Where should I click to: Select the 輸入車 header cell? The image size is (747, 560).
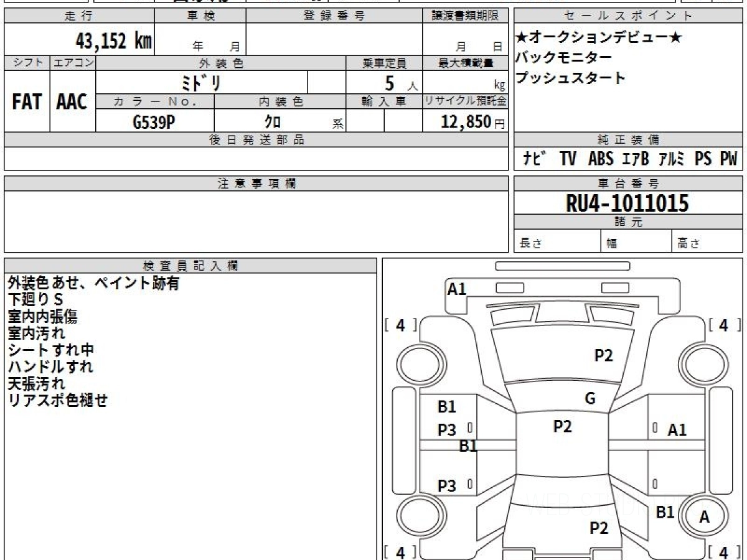384,101
